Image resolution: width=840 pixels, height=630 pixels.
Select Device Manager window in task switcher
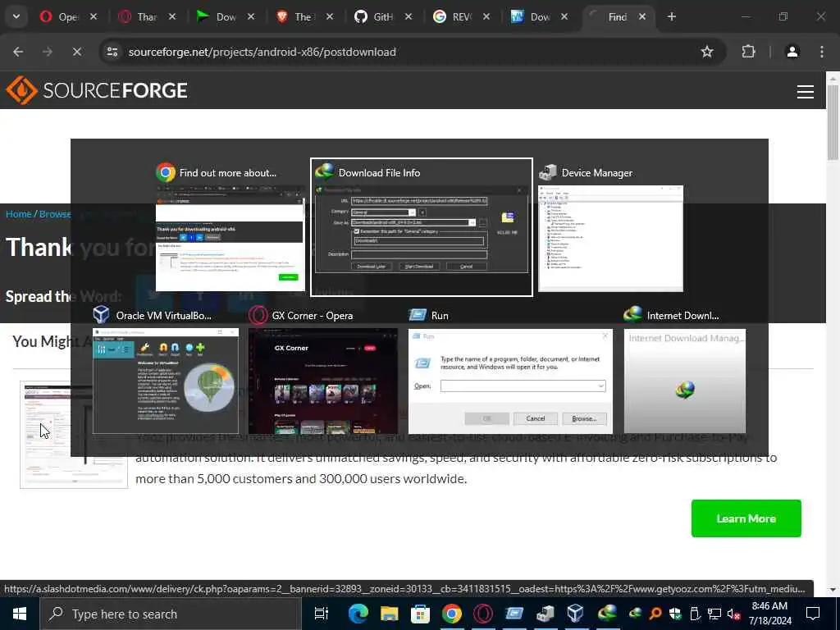coord(610,230)
